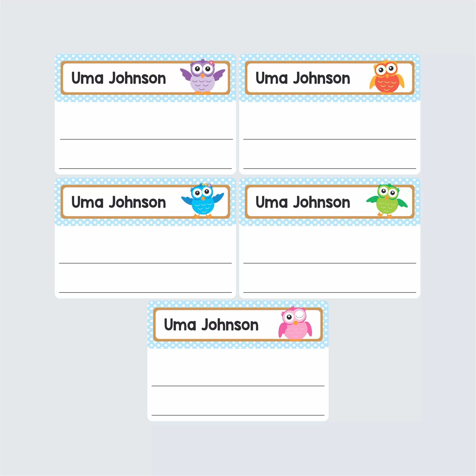
Task: Select Uma Johnson text on green owl label
Action: coord(303,202)
